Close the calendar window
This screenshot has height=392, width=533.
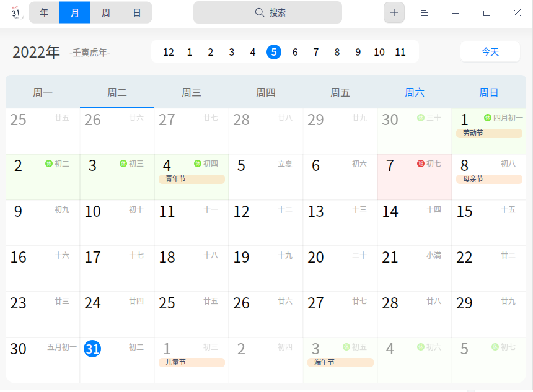click(x=517, y=13)
